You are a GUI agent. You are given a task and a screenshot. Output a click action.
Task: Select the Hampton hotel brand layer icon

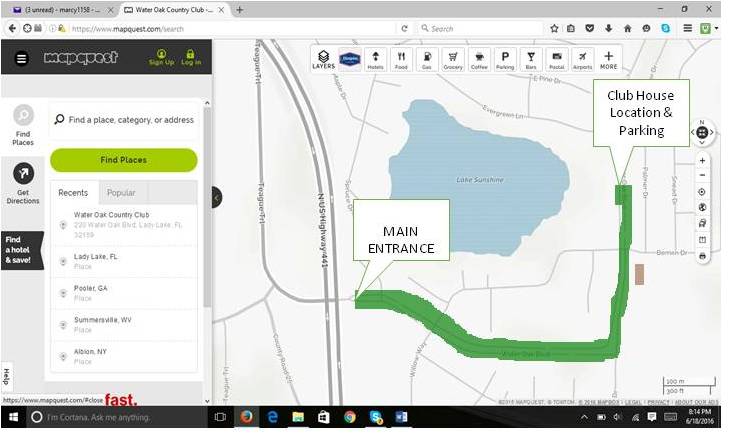point(350,60)
